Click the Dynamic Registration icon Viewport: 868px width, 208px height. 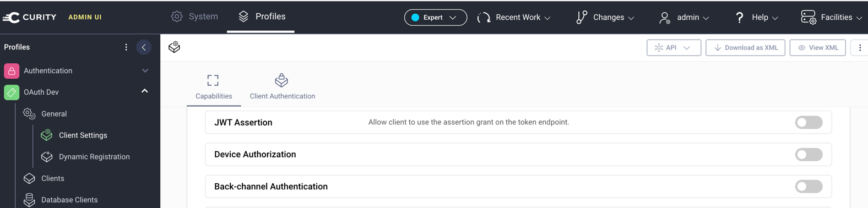point(47,157)
